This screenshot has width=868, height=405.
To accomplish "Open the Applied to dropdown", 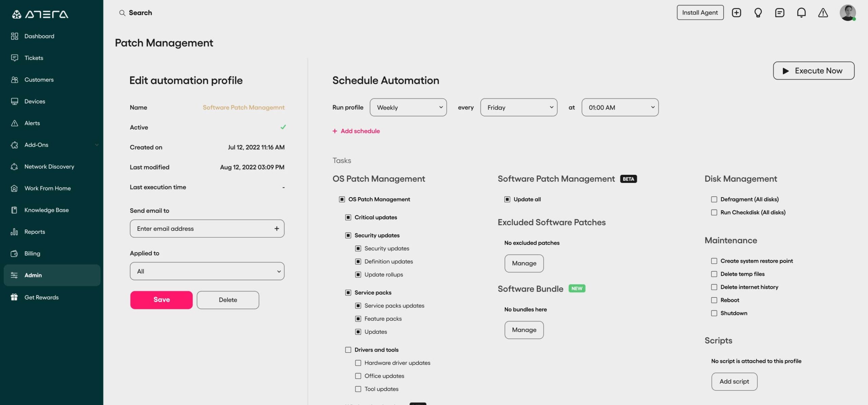I will tap(207, 271).
